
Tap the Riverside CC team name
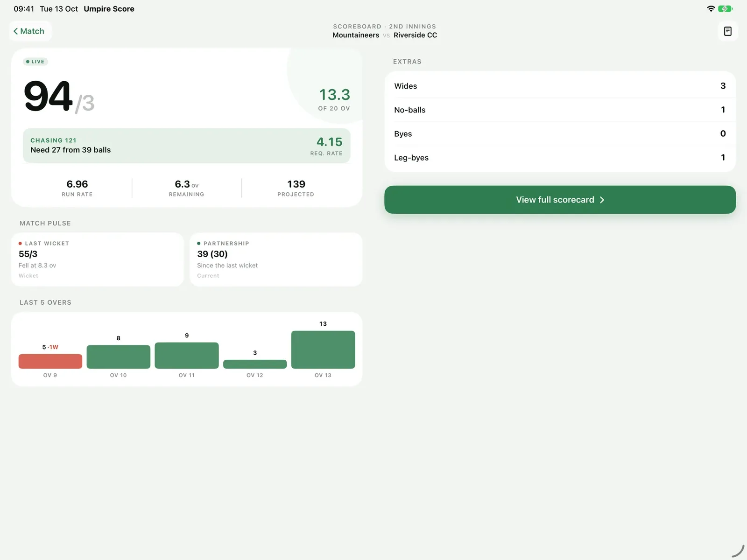click(x=415, y=35)
